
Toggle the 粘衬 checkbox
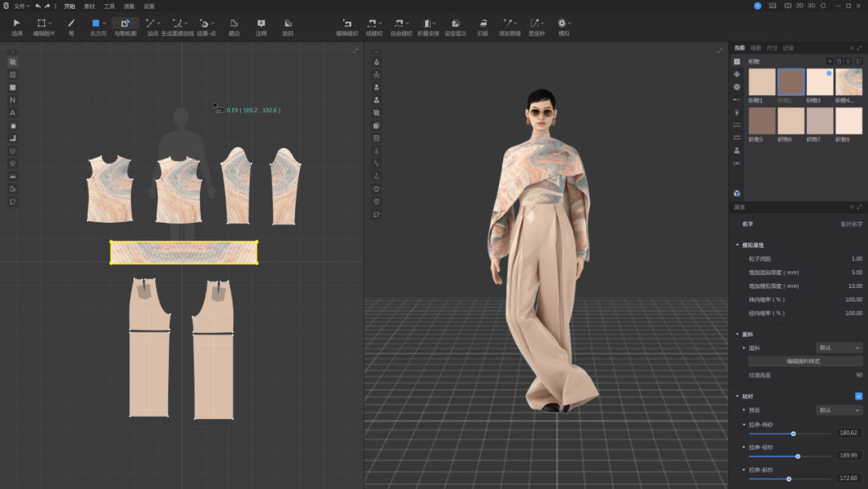coord(858,396)
